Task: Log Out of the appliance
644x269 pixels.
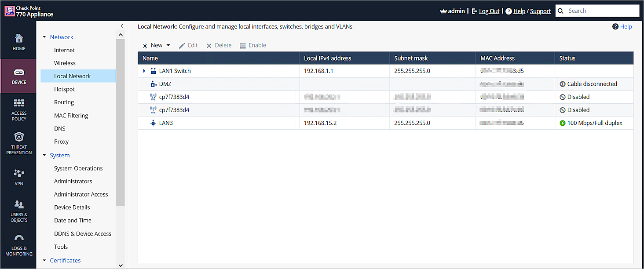Action: coord(489,10)
